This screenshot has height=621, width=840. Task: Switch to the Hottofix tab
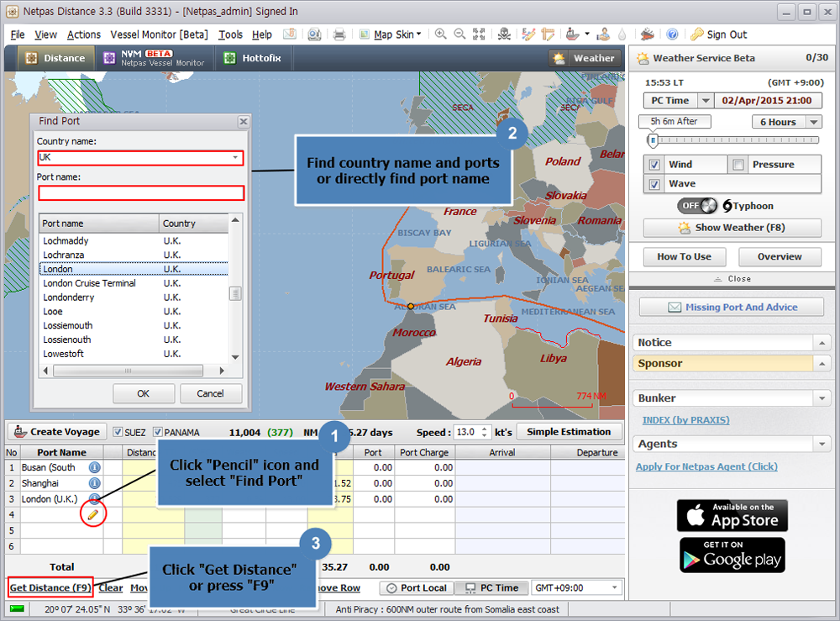(253, 58)
